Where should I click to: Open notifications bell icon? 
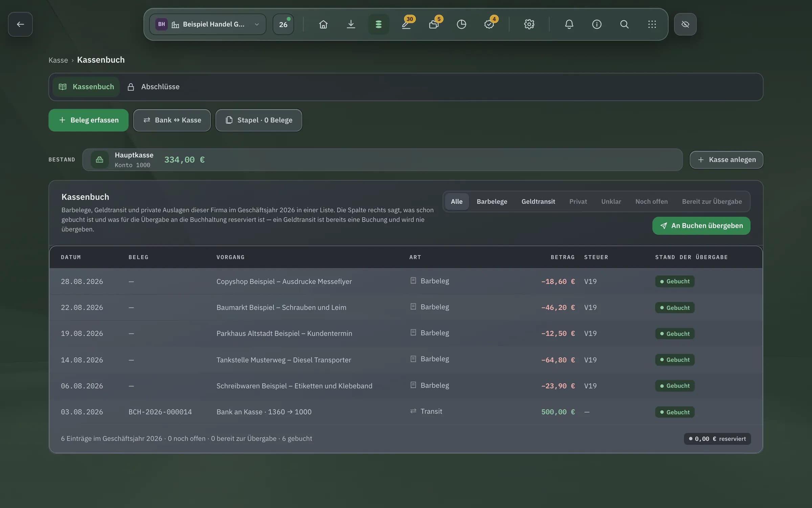point(569,24)
